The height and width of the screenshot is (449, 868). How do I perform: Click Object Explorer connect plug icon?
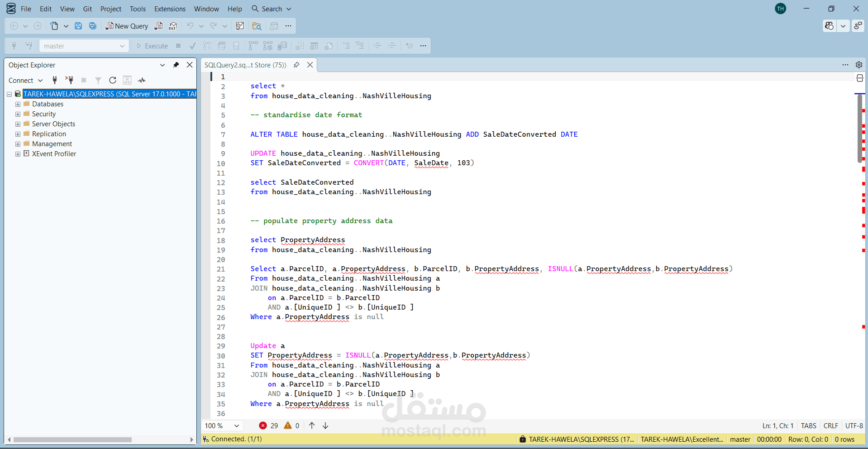(x=55, y=80)
